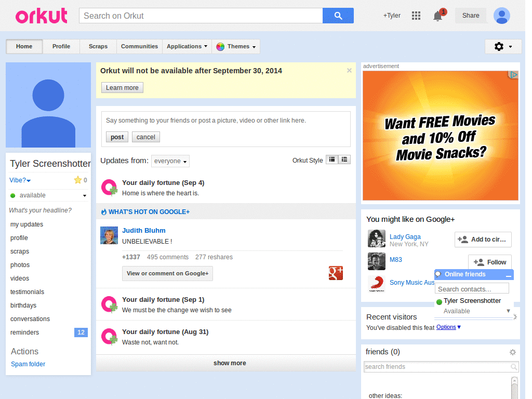Open the Spam folder link

pyautogui.click(x=28, y=364)
